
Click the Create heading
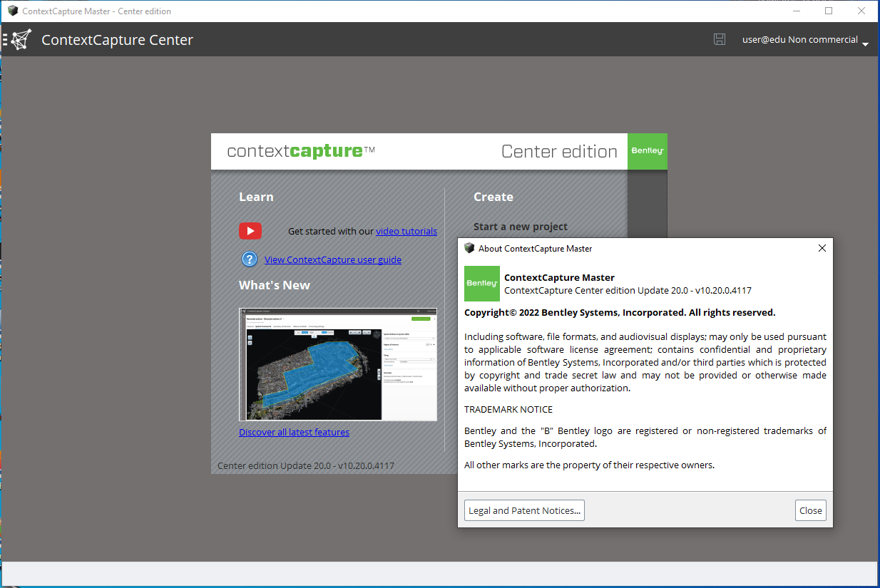click(493, 197)
